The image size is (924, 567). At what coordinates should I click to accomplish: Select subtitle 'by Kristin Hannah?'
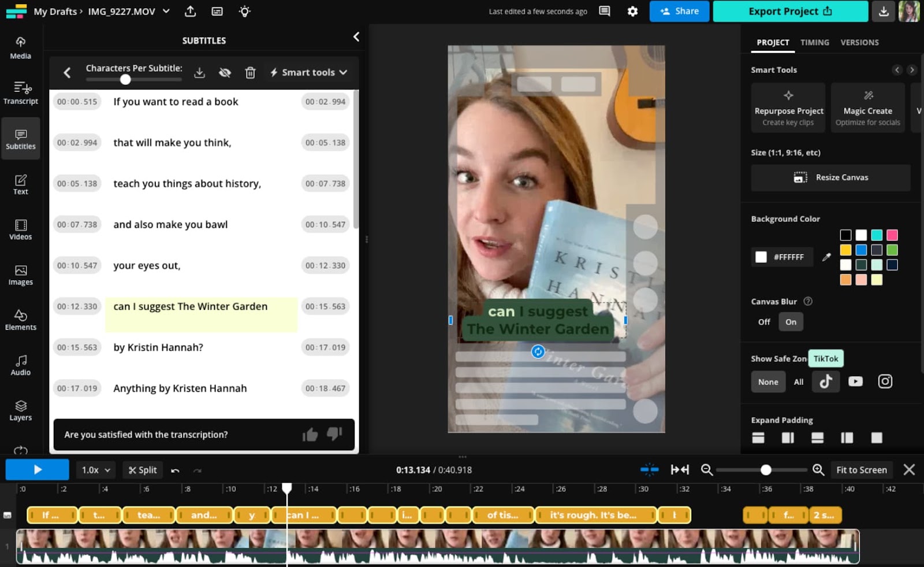coord(158,347)
